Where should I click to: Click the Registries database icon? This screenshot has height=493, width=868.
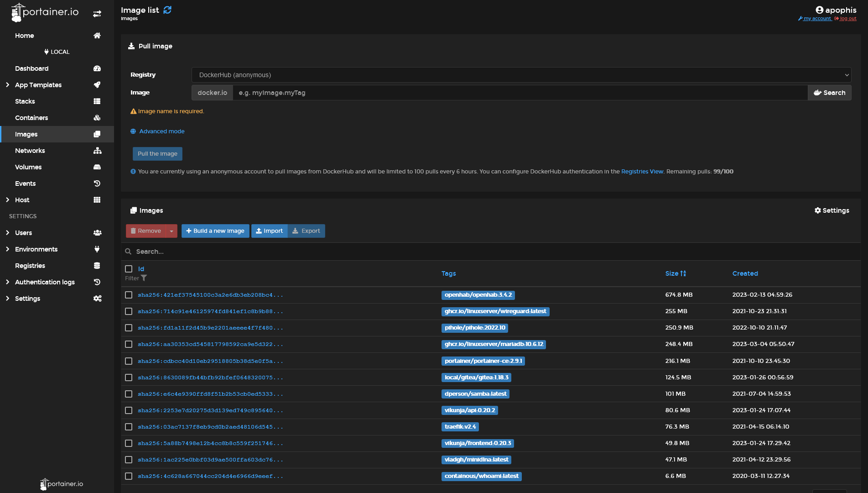(x=97, y=266)
